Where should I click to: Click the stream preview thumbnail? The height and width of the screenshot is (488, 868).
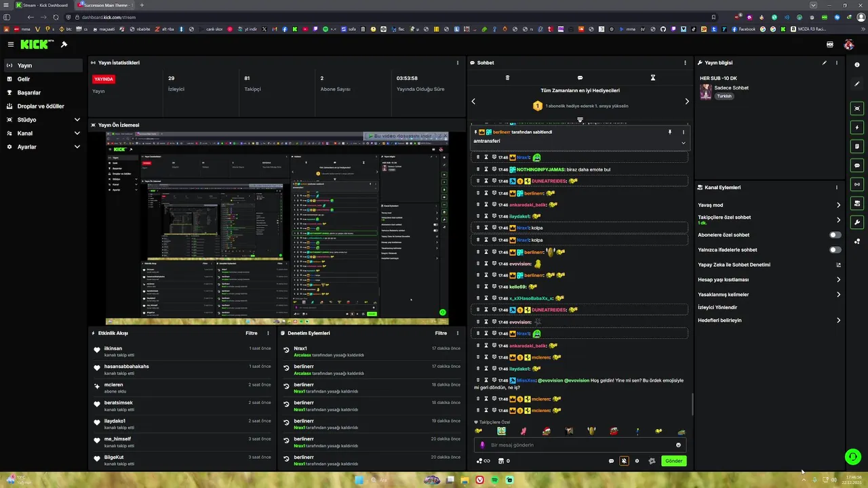tap(277, 228)
